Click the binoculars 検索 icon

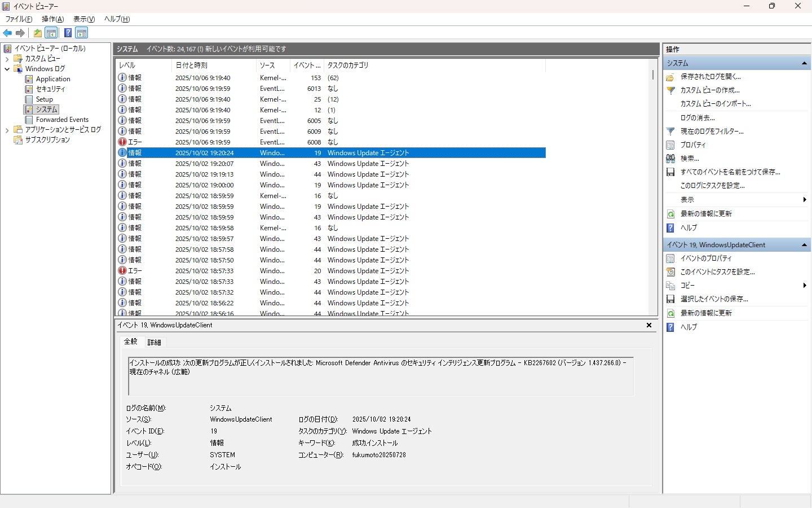point(670,159)
